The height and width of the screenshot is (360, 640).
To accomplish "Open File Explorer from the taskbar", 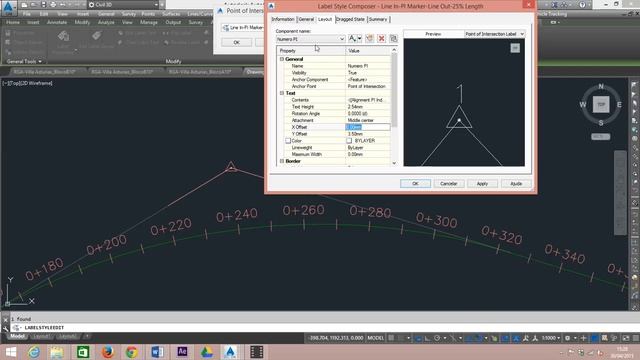I will tap(57, 352).
